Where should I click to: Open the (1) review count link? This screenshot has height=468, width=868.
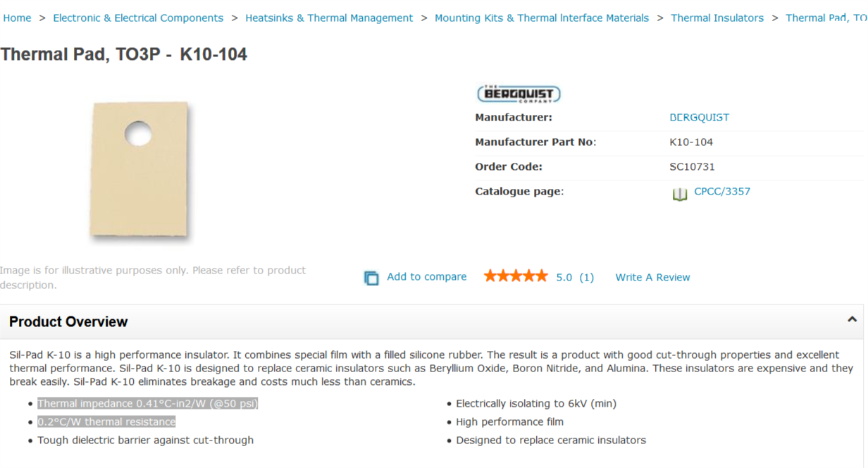(x=587, y=278)
